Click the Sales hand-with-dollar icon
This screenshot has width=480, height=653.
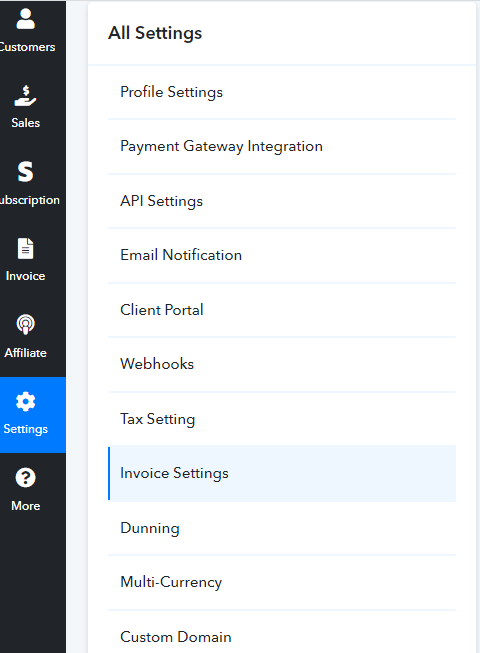tap(25, 96)
